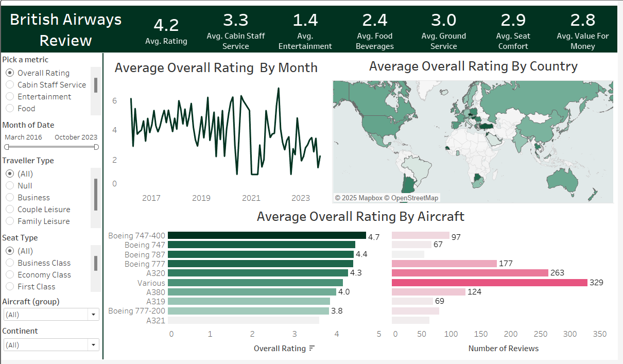
Task: Pick the Entertainment metric option
Action: (x=10, y=97)
